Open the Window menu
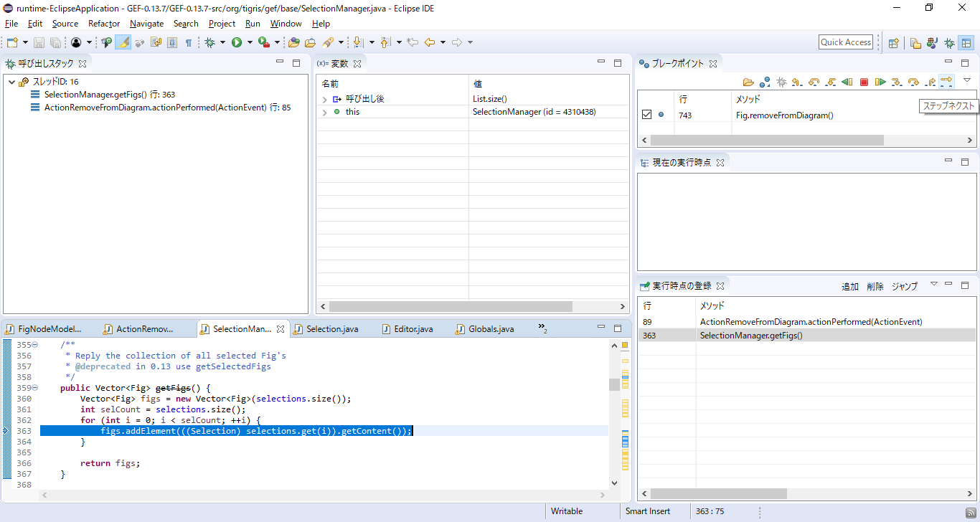The image size is (980, 522). tap(286, 24)
